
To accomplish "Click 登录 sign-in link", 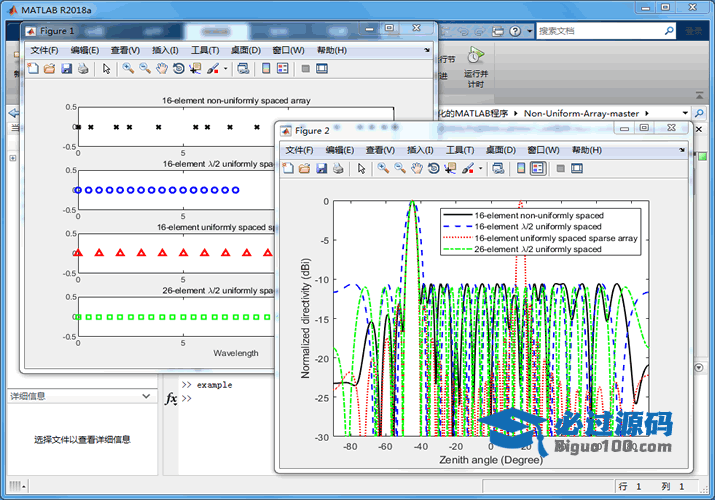I will 694,31.
